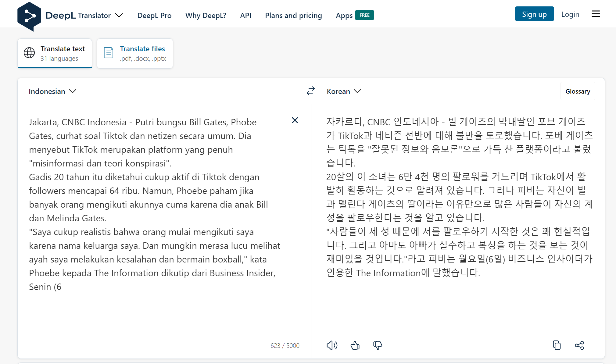Clear the source text

[295, 120]
